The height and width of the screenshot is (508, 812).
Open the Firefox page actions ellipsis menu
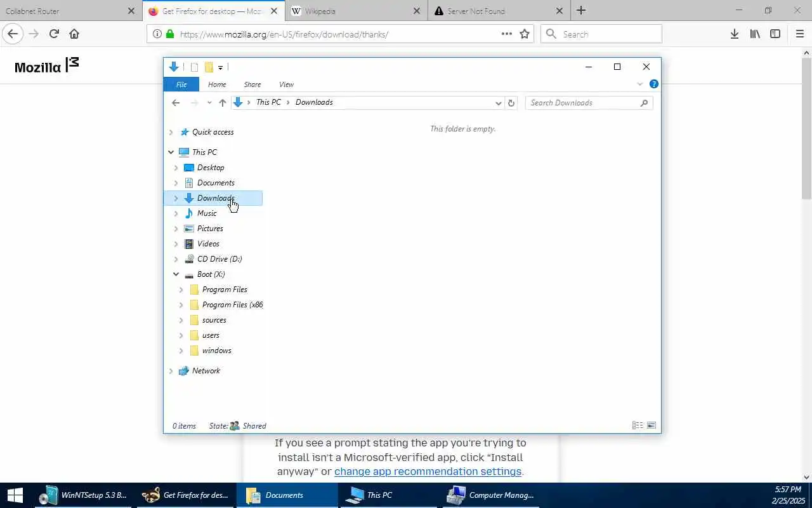point(506,34)
